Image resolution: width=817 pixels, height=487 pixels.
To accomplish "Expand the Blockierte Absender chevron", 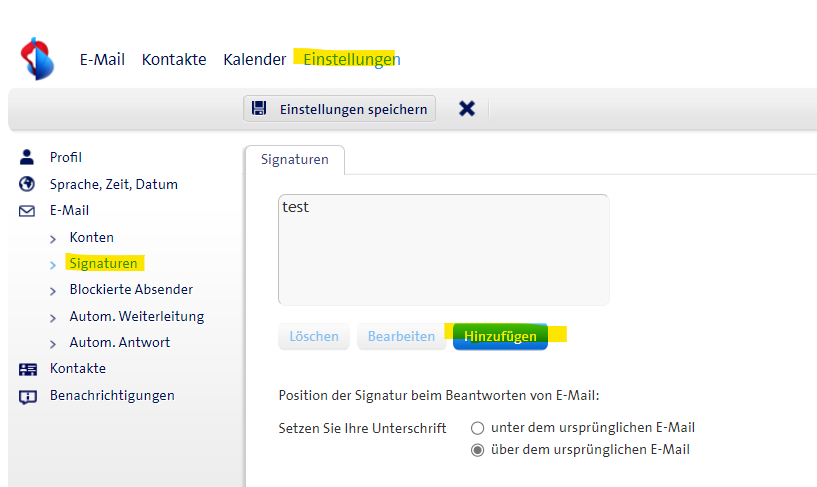I will point(53,291).
